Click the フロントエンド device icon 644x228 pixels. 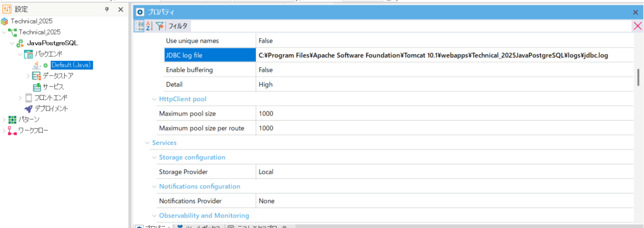[x=28, y=97]
